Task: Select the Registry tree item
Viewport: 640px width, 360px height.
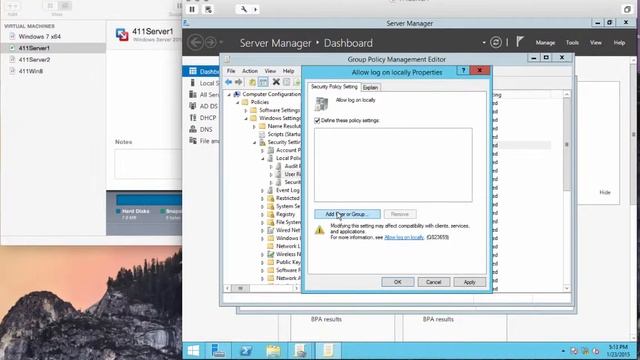Action: coord(282,214)
